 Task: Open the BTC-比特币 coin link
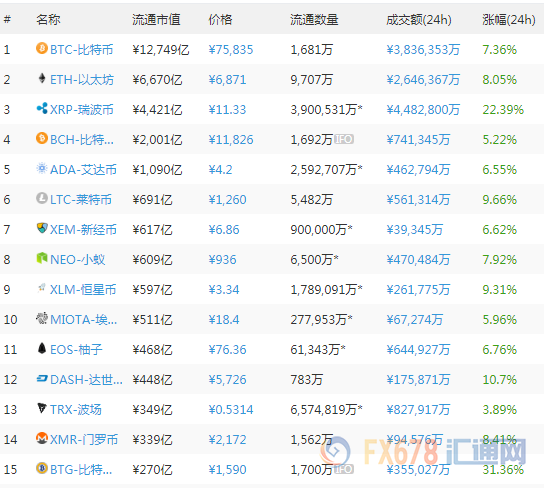click(82, 50)
